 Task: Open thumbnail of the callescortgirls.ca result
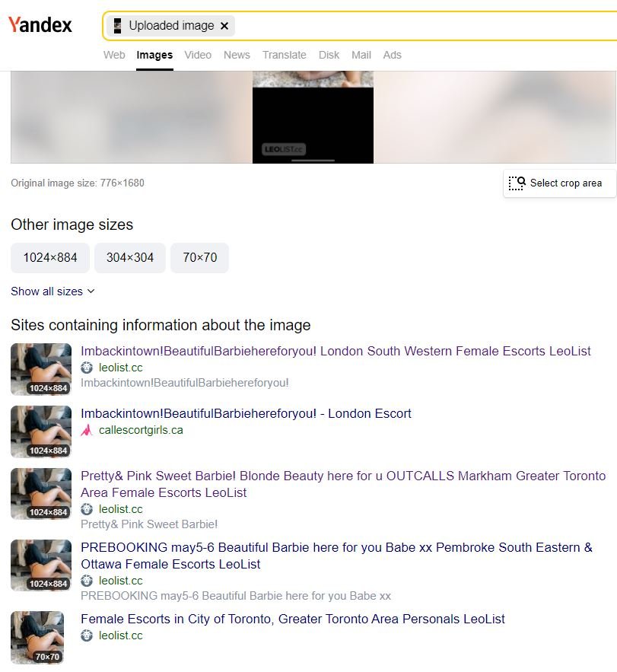point(41,432)
